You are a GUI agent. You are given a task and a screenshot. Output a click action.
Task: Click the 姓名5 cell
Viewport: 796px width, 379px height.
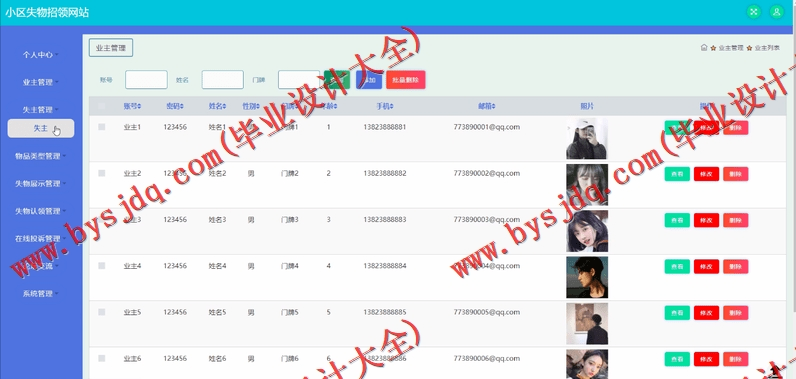coord(218,312)
